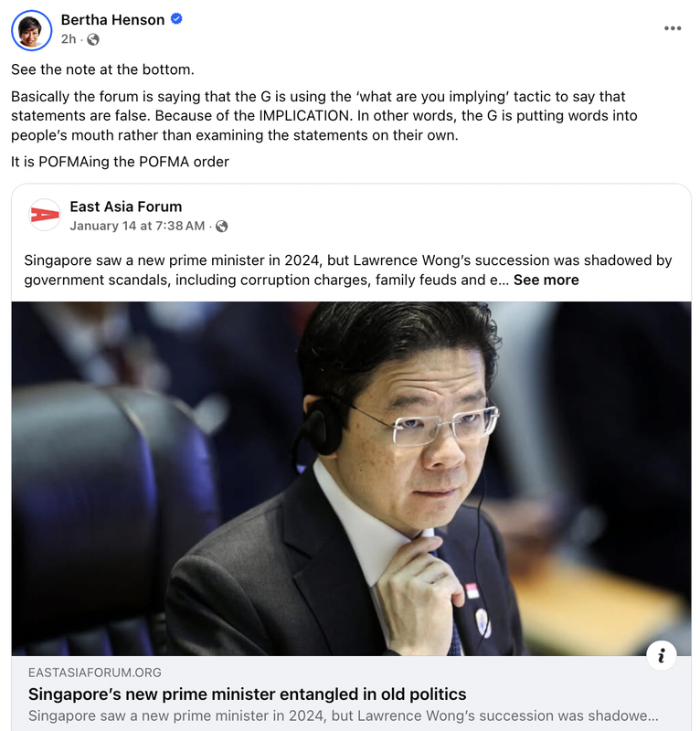Click the 'See the note at the bottom' text
The width and height of the screenshot is (700, 731).
102,69
